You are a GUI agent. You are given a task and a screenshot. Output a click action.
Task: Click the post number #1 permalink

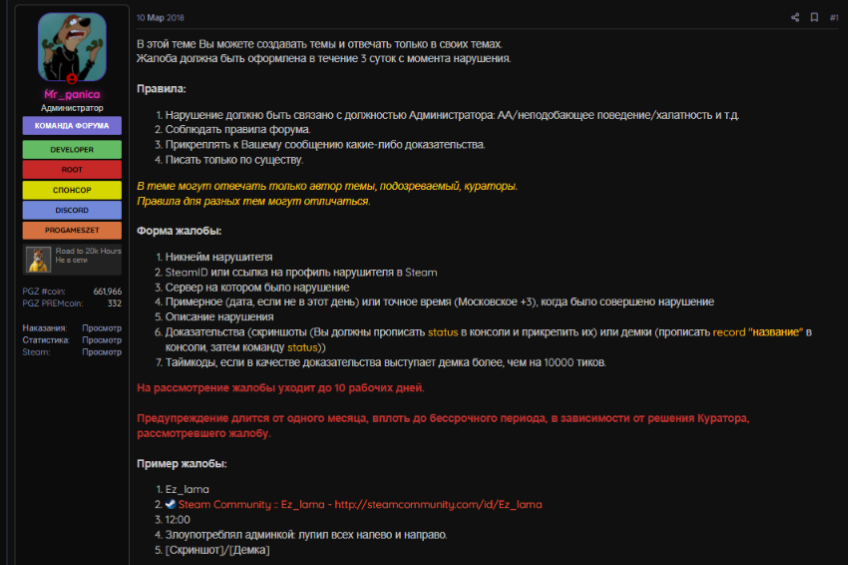point(834,17)
